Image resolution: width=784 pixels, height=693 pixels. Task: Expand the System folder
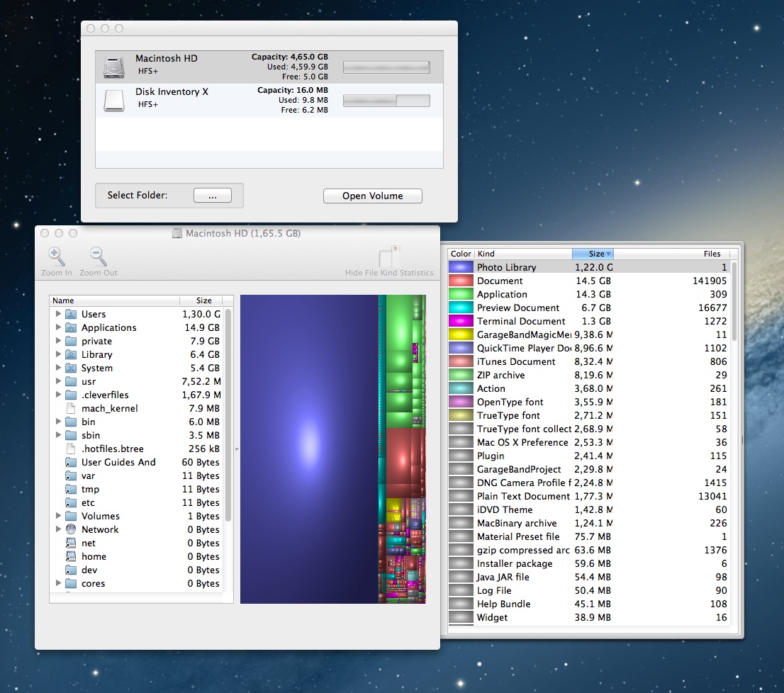[58, 368]
